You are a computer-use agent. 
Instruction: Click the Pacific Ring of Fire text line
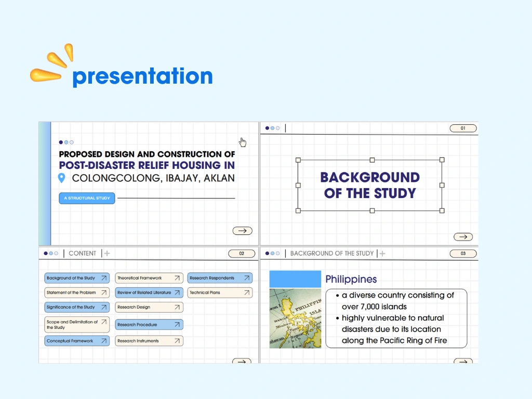coord(394,341)
